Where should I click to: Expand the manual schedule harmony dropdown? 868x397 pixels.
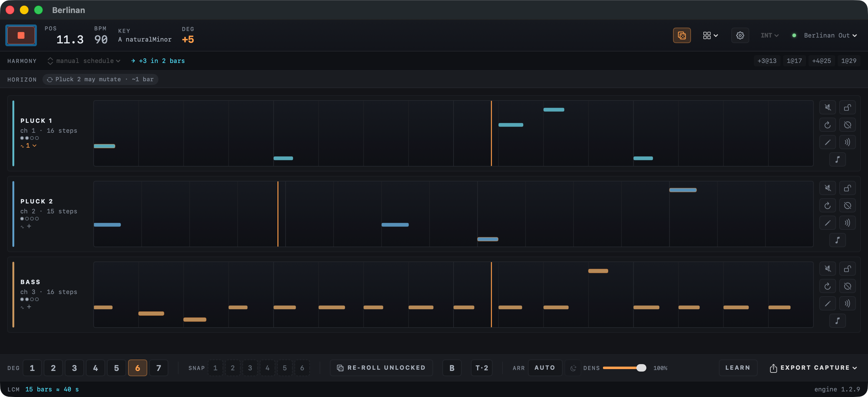pos(84,61)
